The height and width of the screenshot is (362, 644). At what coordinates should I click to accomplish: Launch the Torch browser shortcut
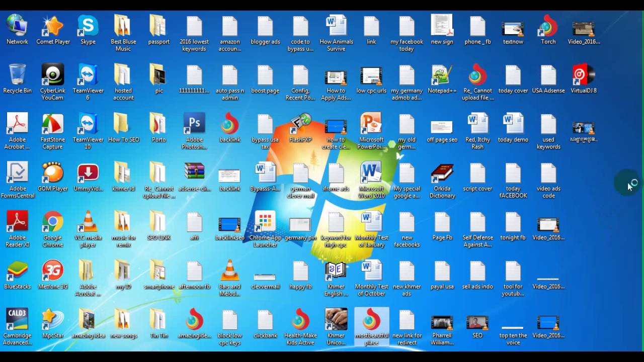[x=548, y=30]
